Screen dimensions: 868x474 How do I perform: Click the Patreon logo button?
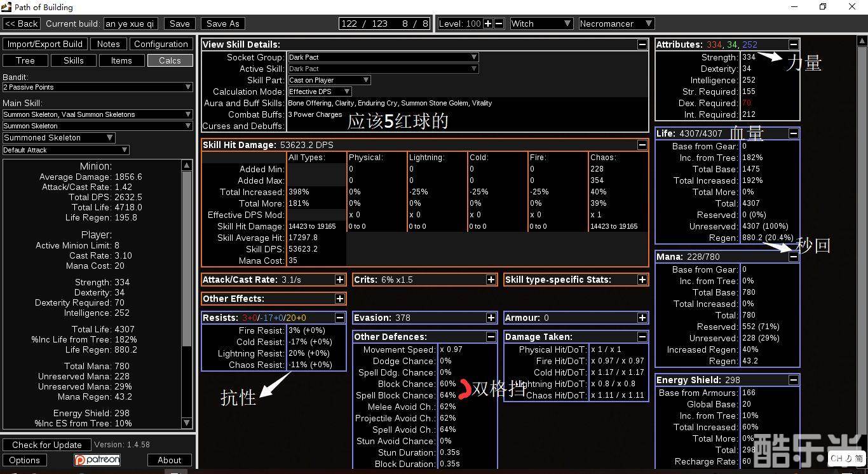point(97,460)
